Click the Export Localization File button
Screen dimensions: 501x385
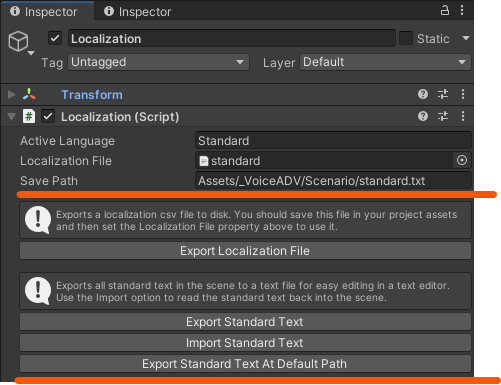(245, 251)
